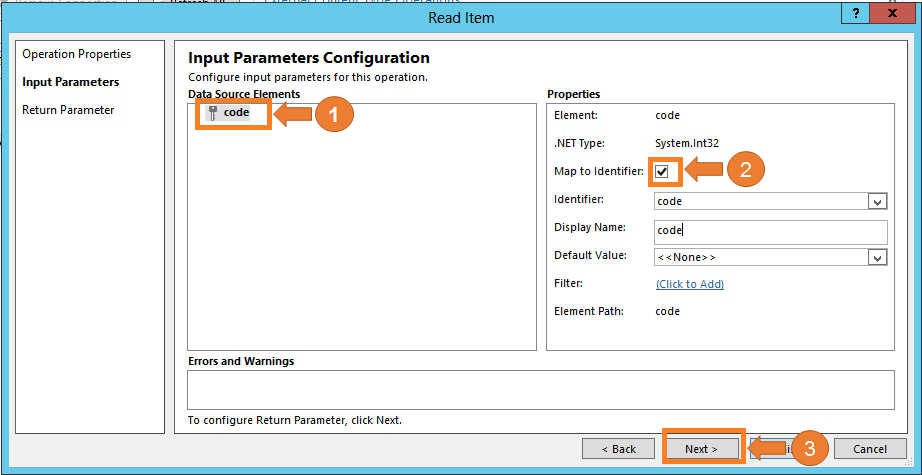This screenshot has width=922, height=475.
Task: Toggle the Map to Identifier checkbox
Action: [x=662, y=172]
